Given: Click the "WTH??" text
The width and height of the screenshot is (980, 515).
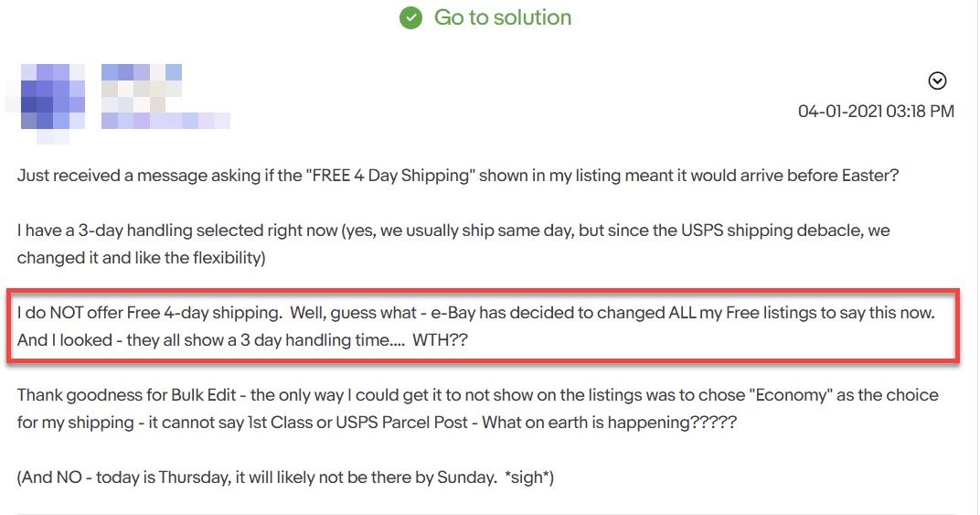Looking at the screenshot, I should click(443, 341).
